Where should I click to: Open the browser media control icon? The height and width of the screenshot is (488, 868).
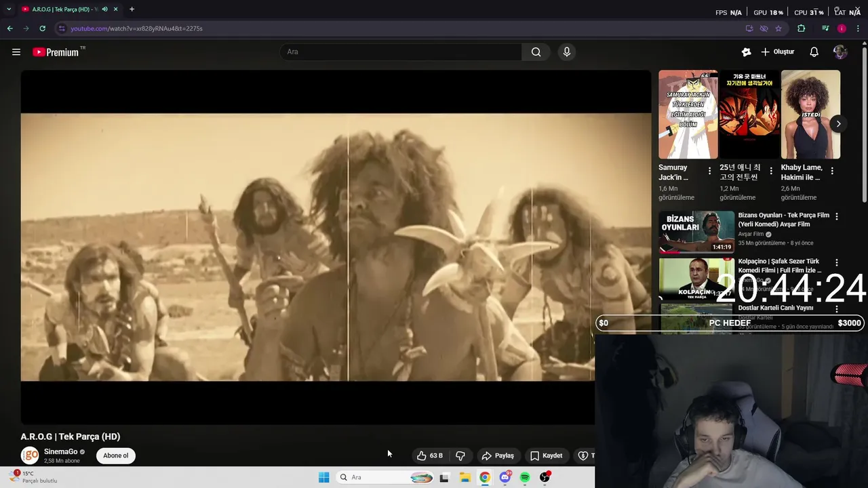[825, 28]
